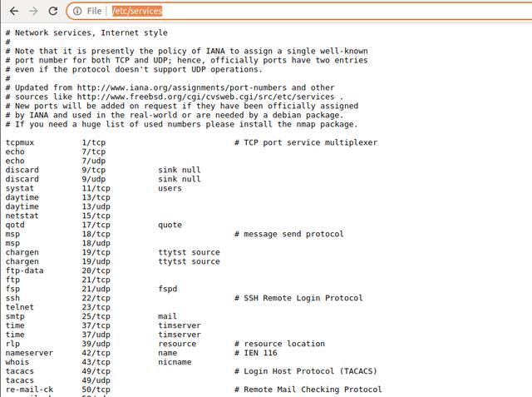Click the comment '# SSH Remote Login Protocol'
532x397 pixels.
(x=298, y=299)
